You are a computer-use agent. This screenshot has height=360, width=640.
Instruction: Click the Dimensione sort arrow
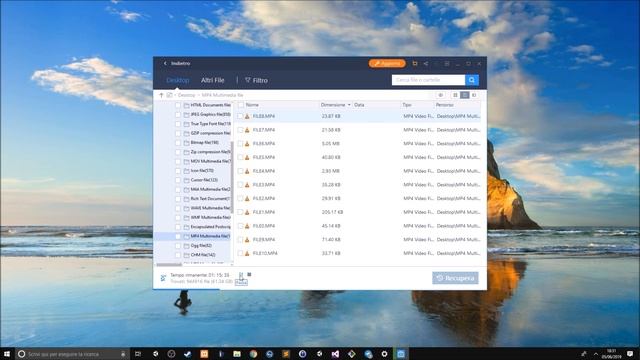[x=349, y=105]
